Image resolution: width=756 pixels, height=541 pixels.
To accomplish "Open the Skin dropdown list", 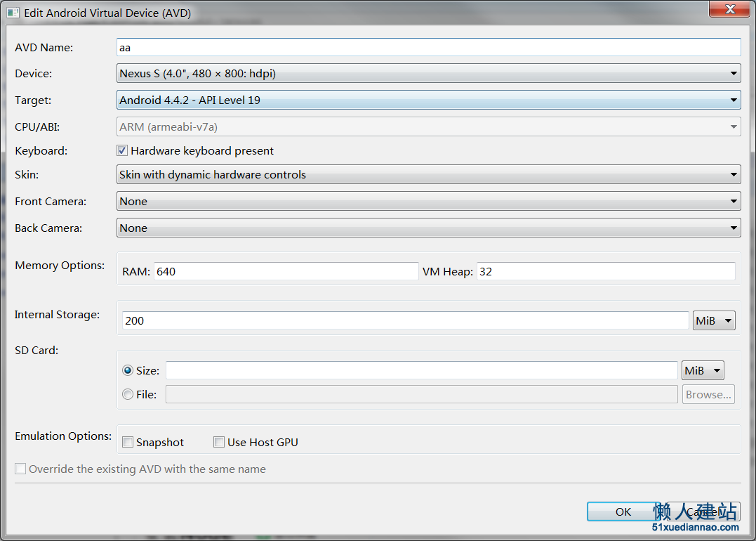I will coord(428,174).
